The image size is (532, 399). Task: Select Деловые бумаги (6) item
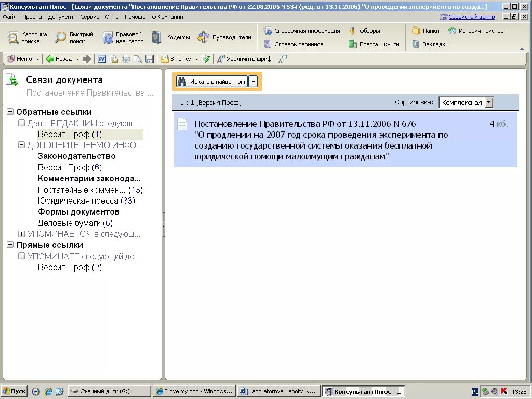[x=75, y=223]
